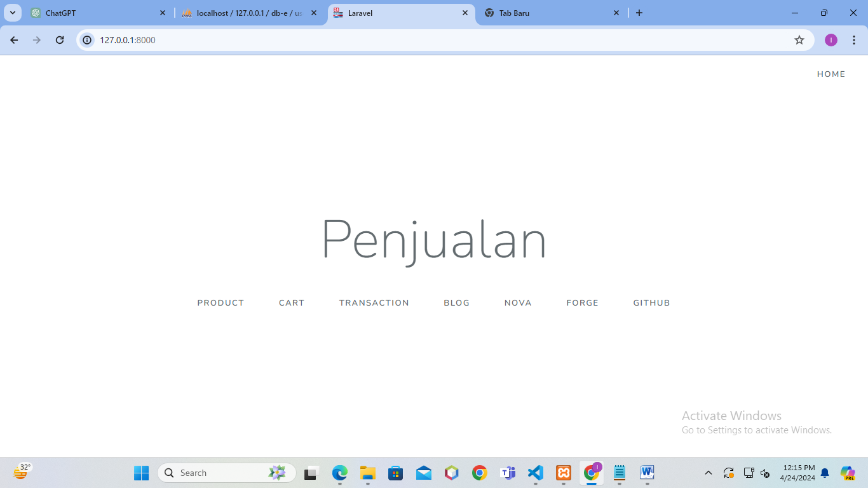Open Chrome's three-dot menu
The image size is (868, 488).
pyautogui.click(x=854, y=39)
